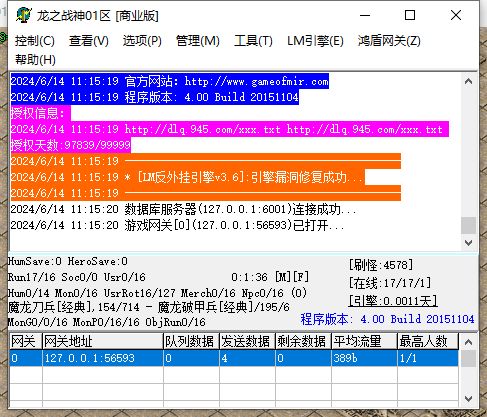The width and height of the screenshot is (487, 417).
Task: Click the blue 程序版本 4.00 Build label
Action: (x=387, y=319)
